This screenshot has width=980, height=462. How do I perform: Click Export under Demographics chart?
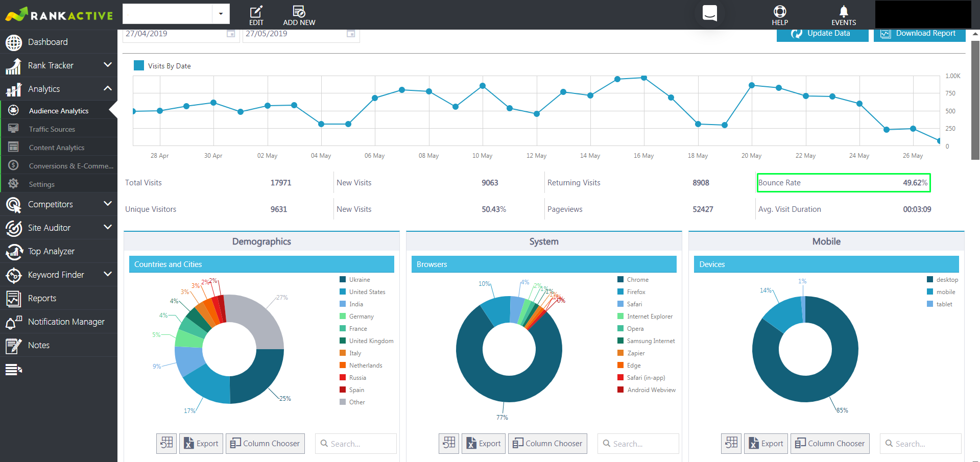(201, 443)
